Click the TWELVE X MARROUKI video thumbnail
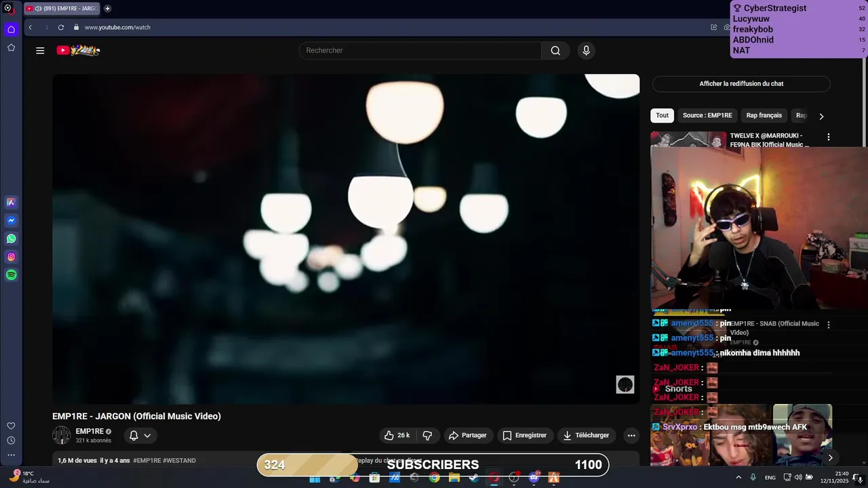Viewport: 868px width, 488px height. (688, 140)
